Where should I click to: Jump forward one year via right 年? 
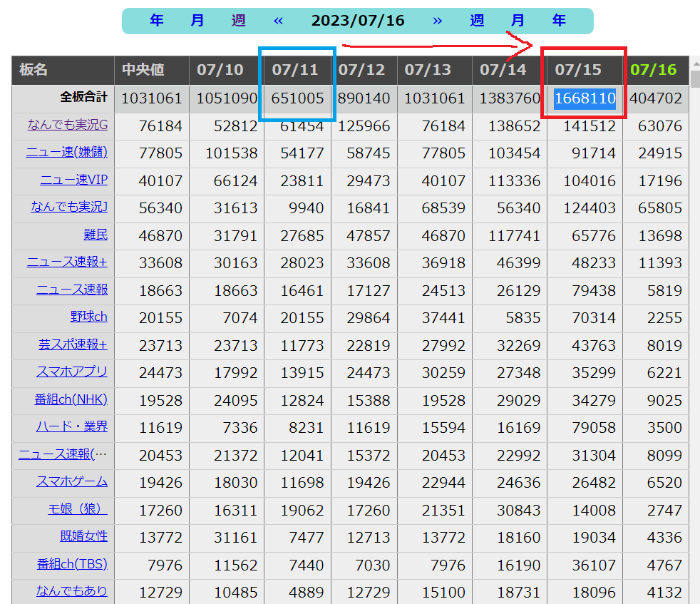click(x=559, y=21)
